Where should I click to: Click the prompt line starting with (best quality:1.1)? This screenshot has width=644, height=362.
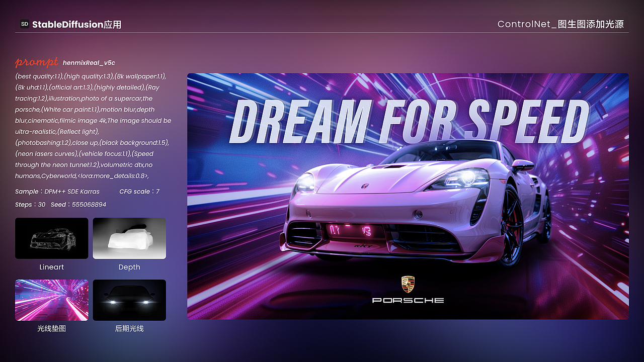[91, 76]
